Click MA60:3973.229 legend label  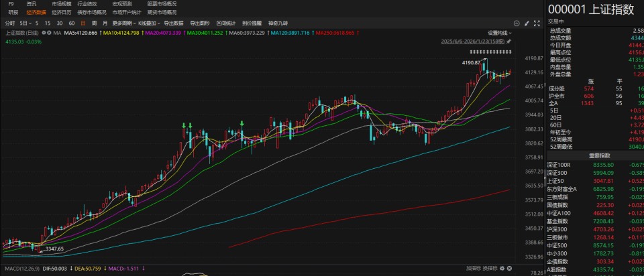[247, 33]
